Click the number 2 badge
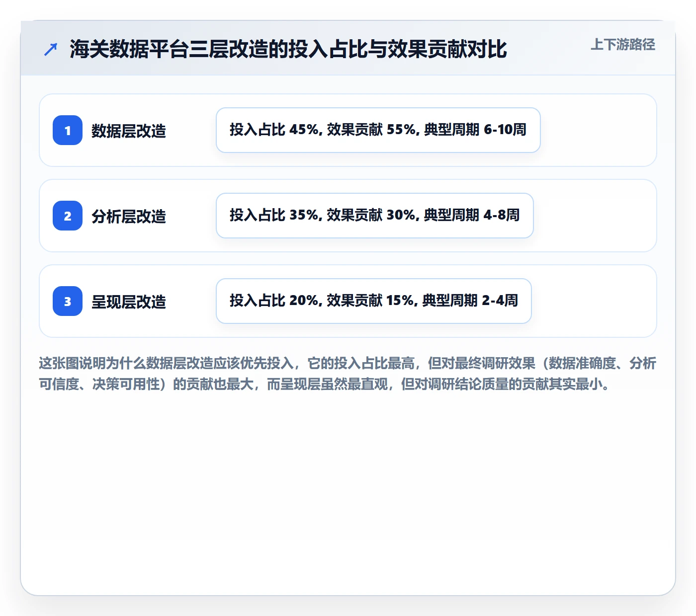The height and width of the screenshot is (616, 696). (68, 216)
